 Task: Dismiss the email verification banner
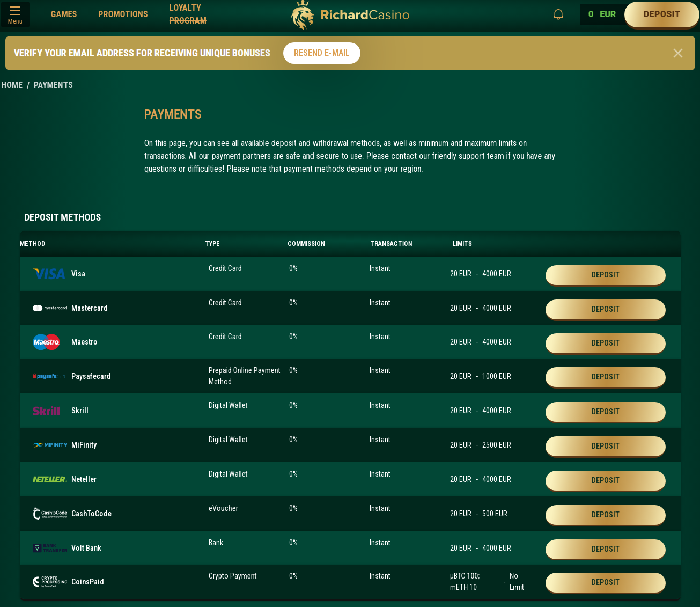[678, 53]
